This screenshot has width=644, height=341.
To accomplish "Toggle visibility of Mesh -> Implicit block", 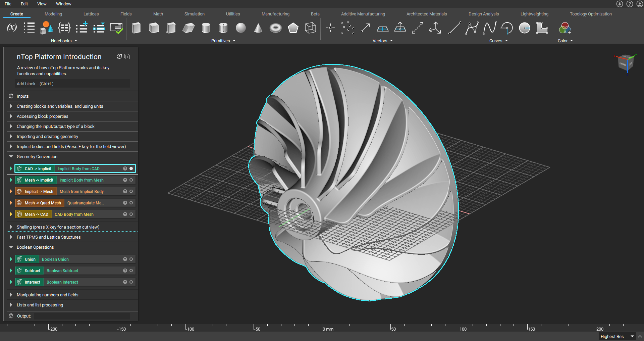I will coord(131,180).
